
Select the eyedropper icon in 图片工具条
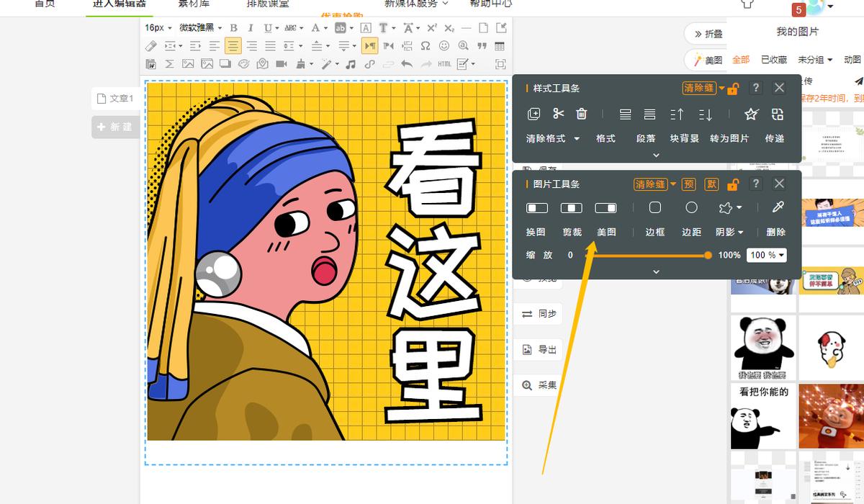click(x=777, y=207)
